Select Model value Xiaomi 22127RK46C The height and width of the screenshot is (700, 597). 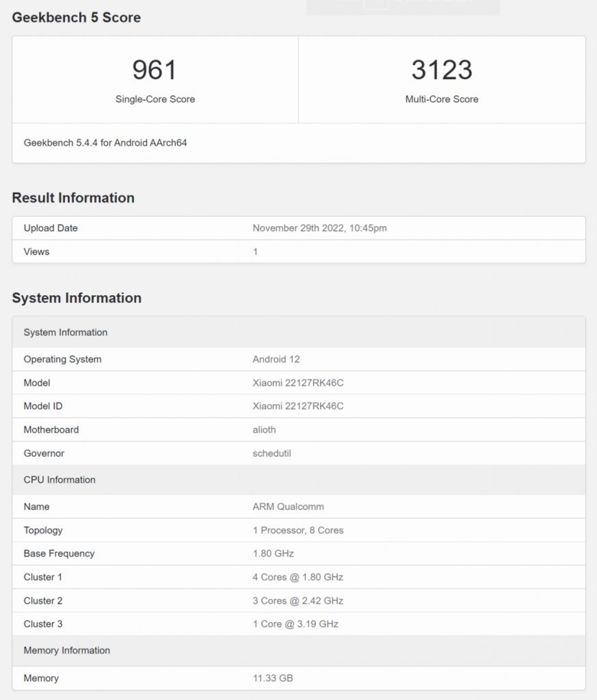click(x=298, y=383)
